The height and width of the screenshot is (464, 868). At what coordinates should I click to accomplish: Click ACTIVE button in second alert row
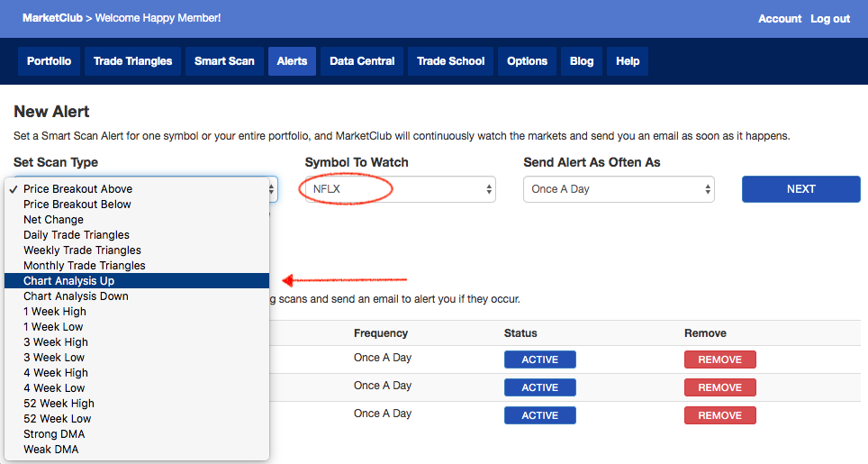539,387
